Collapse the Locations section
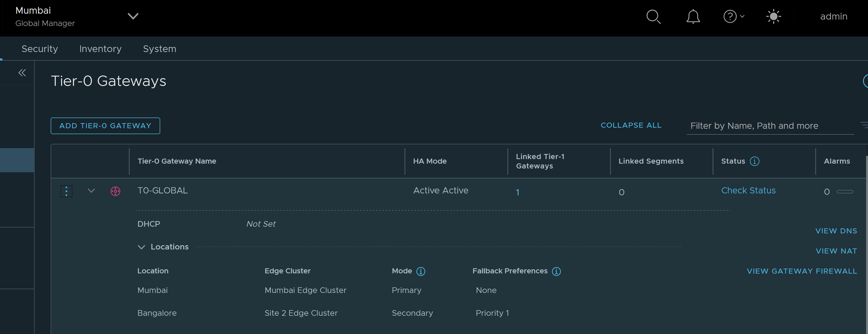Image resolution: width=868 pixels, height=334 pixels. (141, 247)
